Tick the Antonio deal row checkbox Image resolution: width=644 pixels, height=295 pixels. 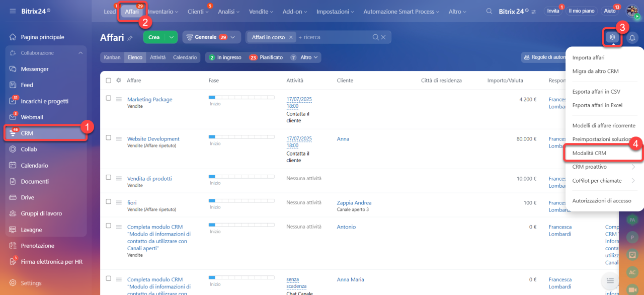point(108,226)
